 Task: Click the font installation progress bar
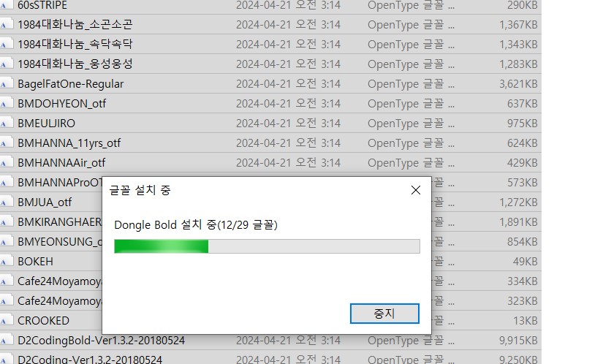point(267,246)
